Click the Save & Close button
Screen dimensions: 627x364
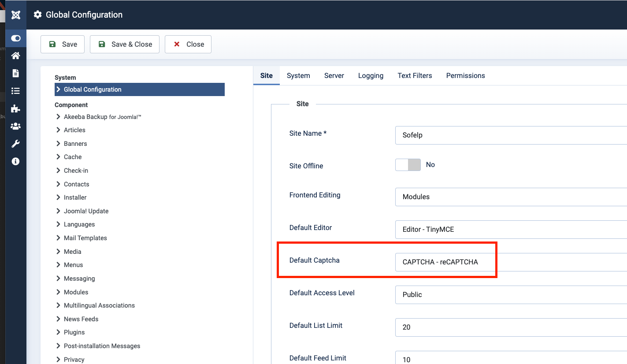125,44
